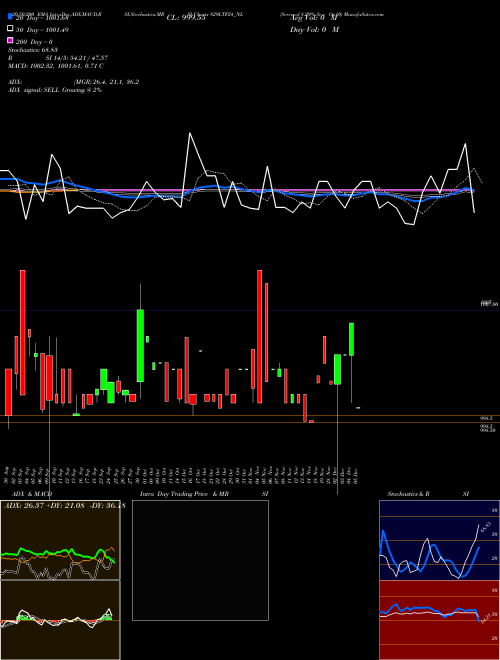Click the 'Stochastics: 68.83' reading
Viewport: 500px width, 660px height.
click(x=33, y=50)
